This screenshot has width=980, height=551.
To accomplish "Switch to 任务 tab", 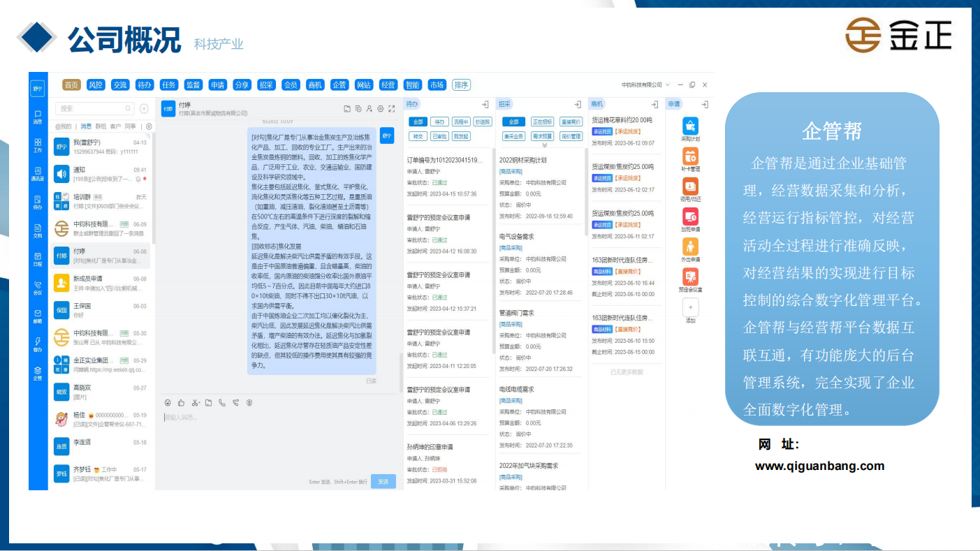I will tap(168, 85).
